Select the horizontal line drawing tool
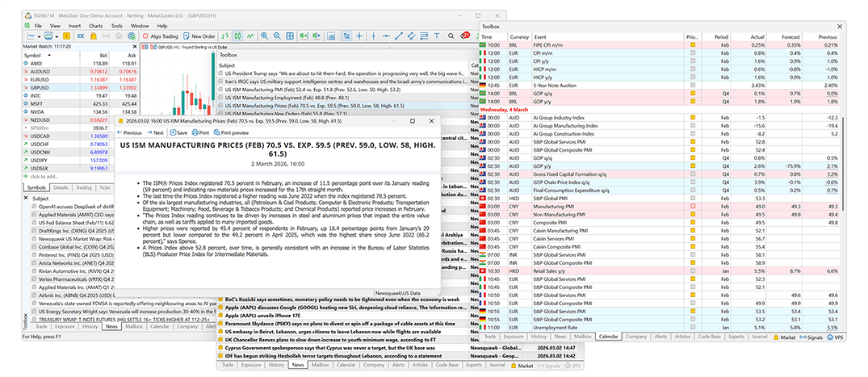The width and height of the screenshot is (868, 377). click(x=387, y=36)
